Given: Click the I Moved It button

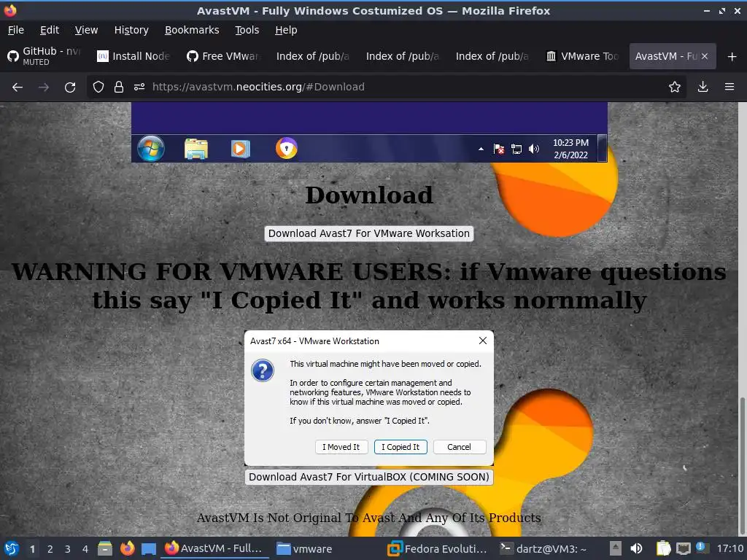Looking at the screenshot, I should [x=341, y=447].
